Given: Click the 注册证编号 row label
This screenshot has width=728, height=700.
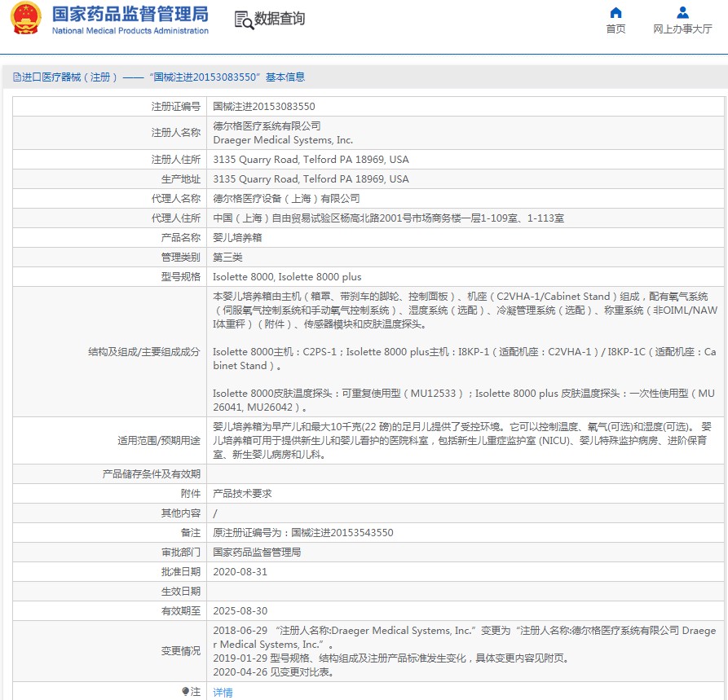Looking at the screenshot, I should pos(176,106).
